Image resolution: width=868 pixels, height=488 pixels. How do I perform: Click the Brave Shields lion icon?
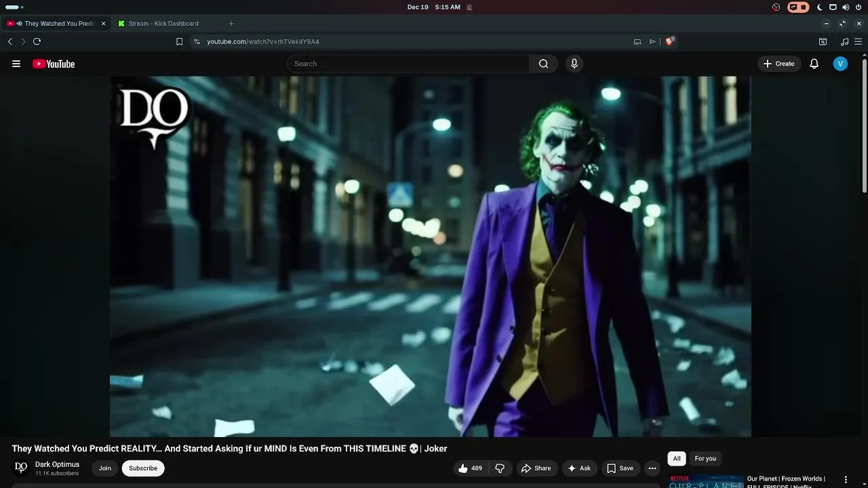[x=669, y=41]
